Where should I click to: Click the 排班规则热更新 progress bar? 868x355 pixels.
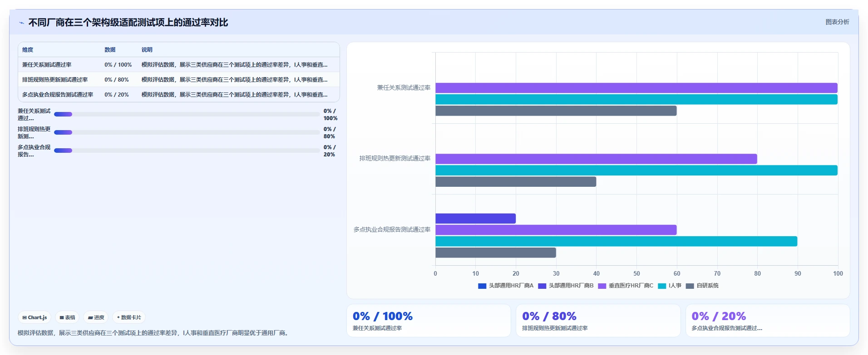click(187, 132)
